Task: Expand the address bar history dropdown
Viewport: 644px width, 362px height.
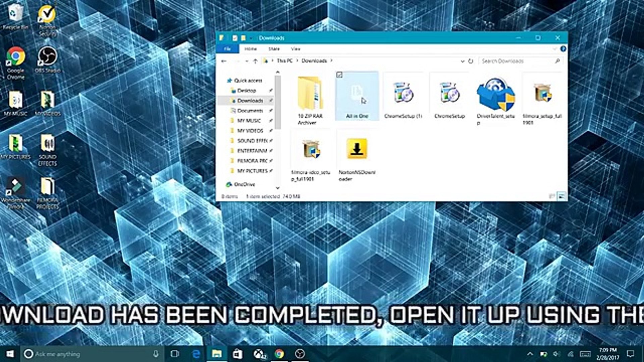Action: pos(462,61)
